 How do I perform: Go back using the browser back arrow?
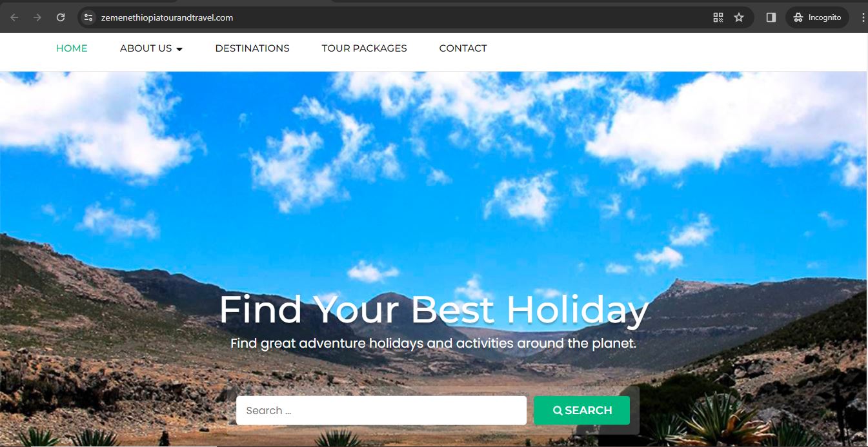14,17
